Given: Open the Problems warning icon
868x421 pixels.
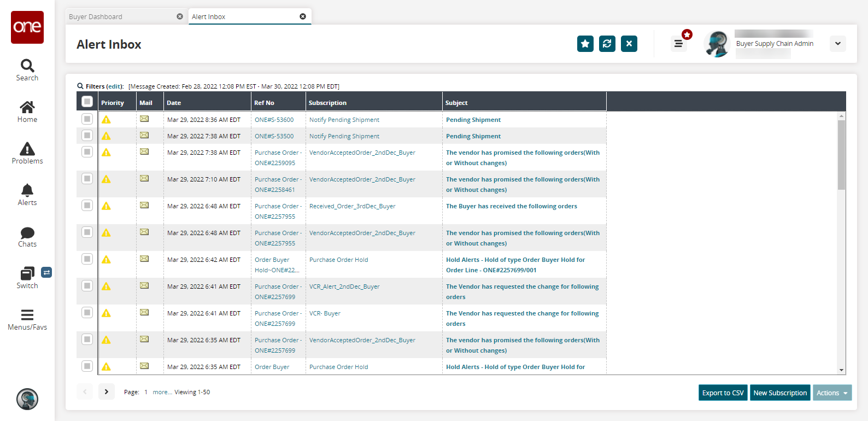Looking at the screenshot, I should point(27,149).
